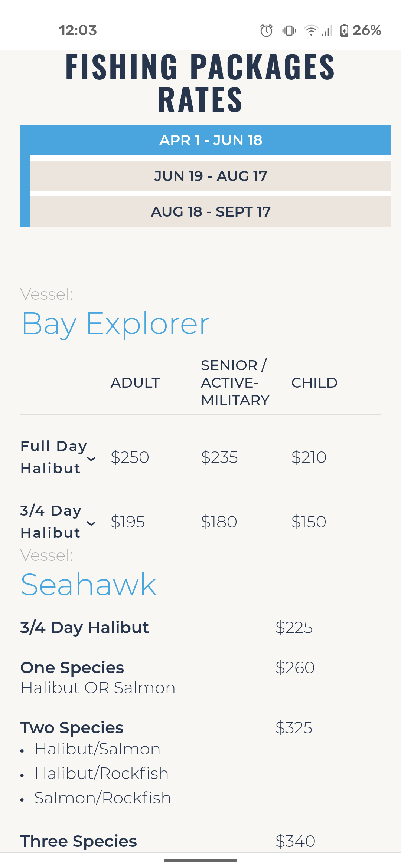Viewport: 401px width, 868px height.
Task: Expand the 3/4 Day Halibut chevron
Action: coord(91,523)
